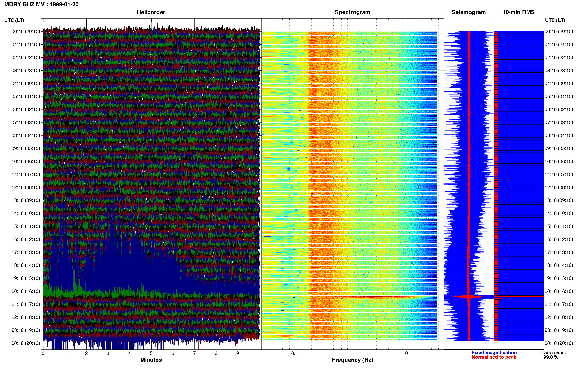Click the left '20:10 (16:10)' time label
588x368 pixels.
tap(26, 291)
